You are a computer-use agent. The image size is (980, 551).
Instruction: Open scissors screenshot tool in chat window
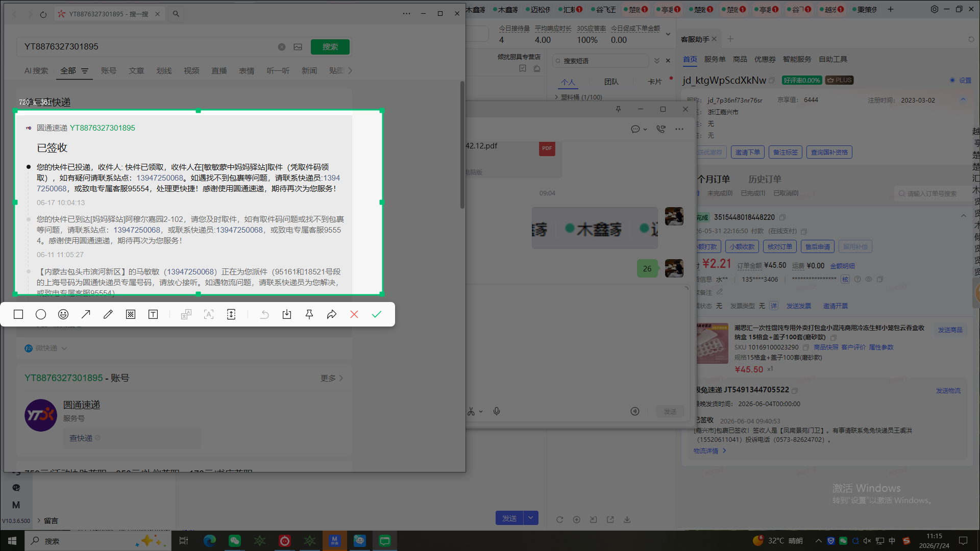point(471,411)
